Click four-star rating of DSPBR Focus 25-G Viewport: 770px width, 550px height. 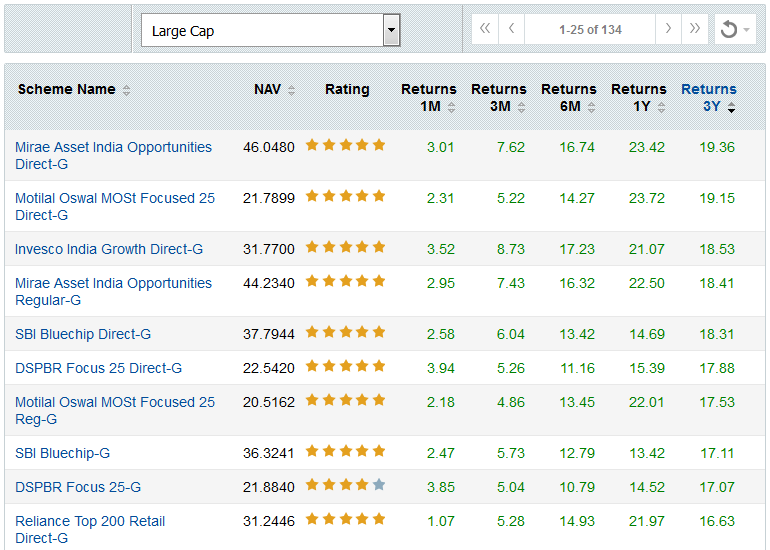(x=345, y=485)
